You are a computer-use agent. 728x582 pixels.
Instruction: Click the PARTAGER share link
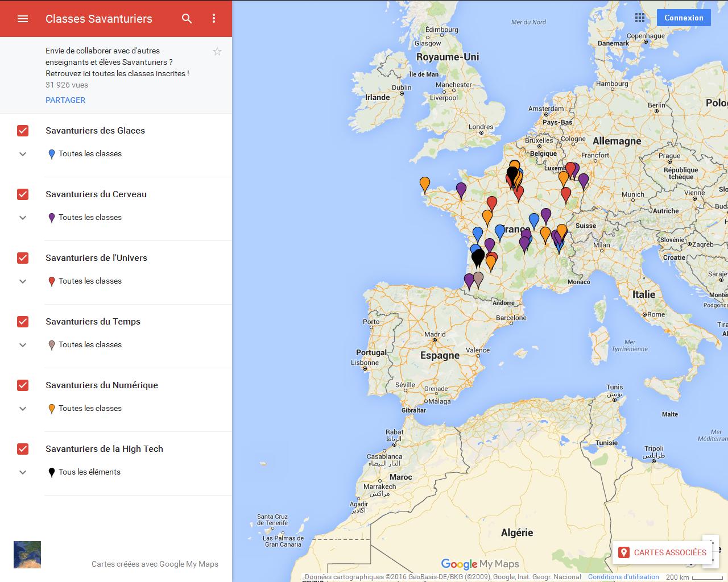(65, 100)
